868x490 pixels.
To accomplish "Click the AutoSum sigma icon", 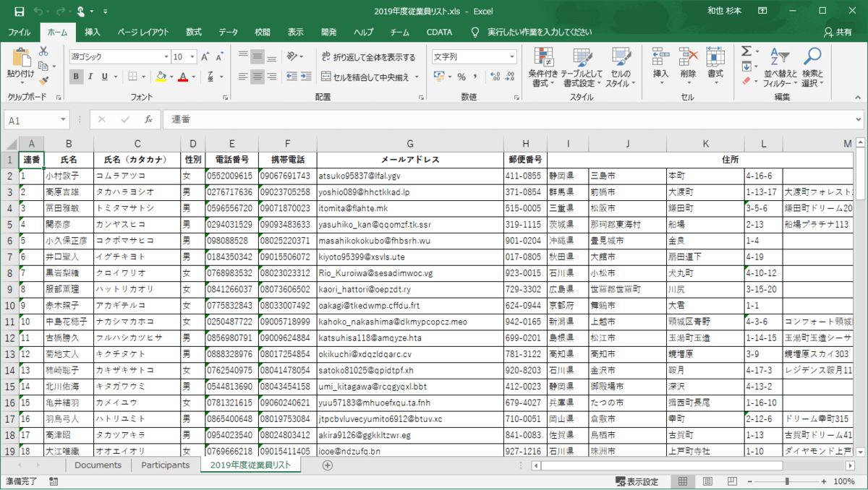I will click(x=746, y=52).
